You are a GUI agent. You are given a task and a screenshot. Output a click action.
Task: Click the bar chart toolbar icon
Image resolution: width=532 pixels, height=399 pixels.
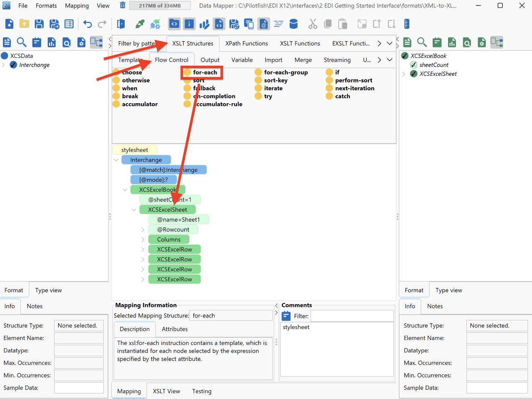point(204,24)
